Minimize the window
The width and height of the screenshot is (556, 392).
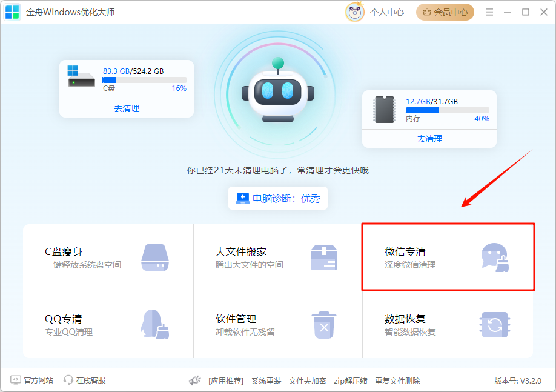[x=508, y=12]
